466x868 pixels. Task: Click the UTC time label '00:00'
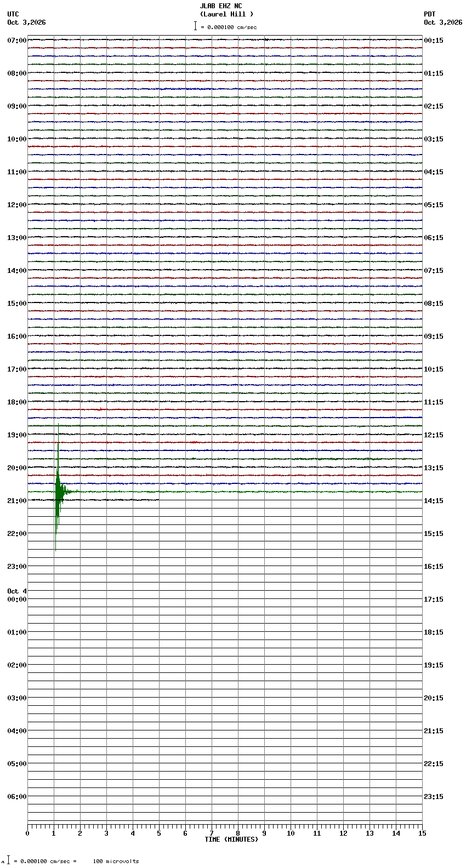(17, 599)
